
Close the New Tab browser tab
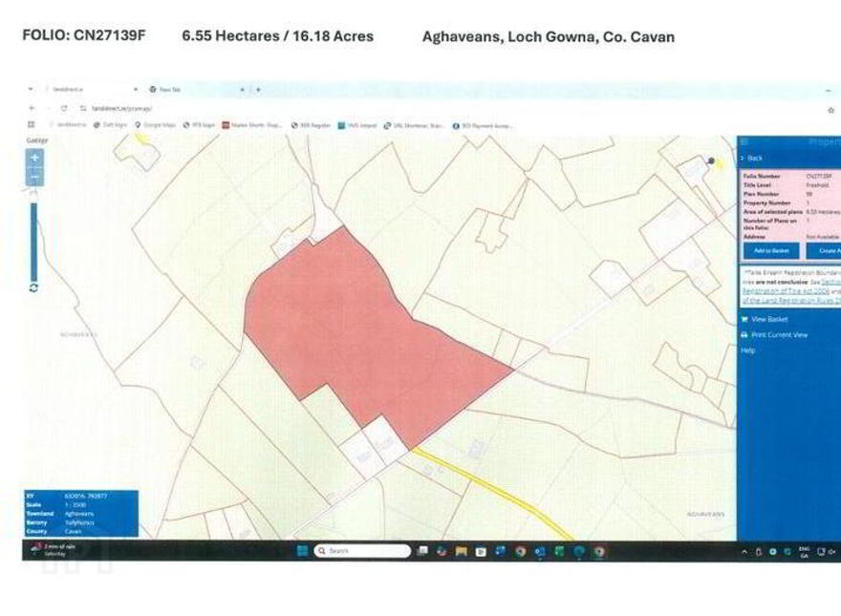click(x=242, y=90)
